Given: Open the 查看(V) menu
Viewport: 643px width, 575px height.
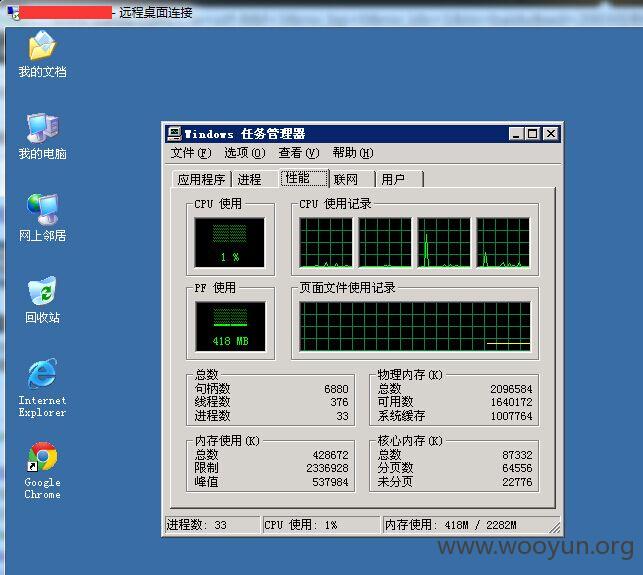Looking at the screenshot, I should 299,153.
